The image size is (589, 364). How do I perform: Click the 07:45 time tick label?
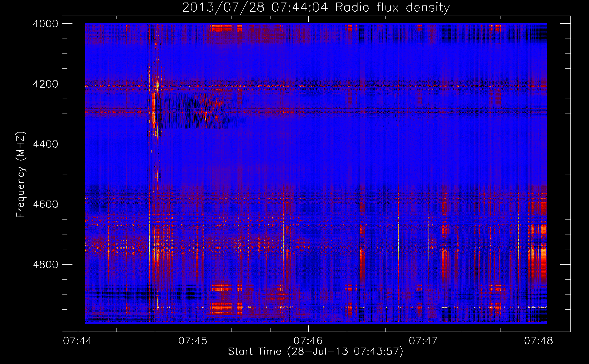pos(193,341)
